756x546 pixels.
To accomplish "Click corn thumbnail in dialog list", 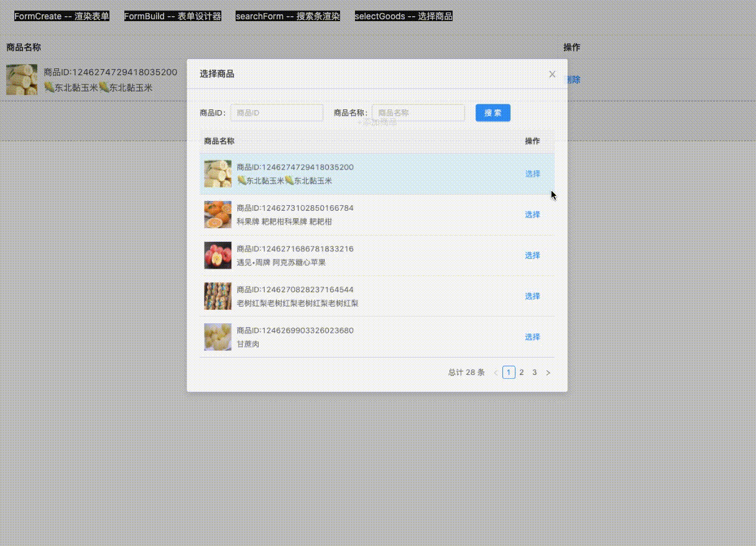I will coord(218,174).
